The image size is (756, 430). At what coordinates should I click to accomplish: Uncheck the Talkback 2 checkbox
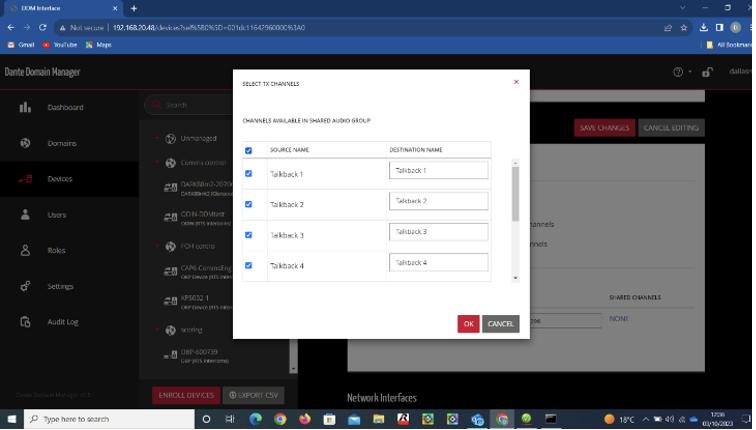click(x=248, y=204)
